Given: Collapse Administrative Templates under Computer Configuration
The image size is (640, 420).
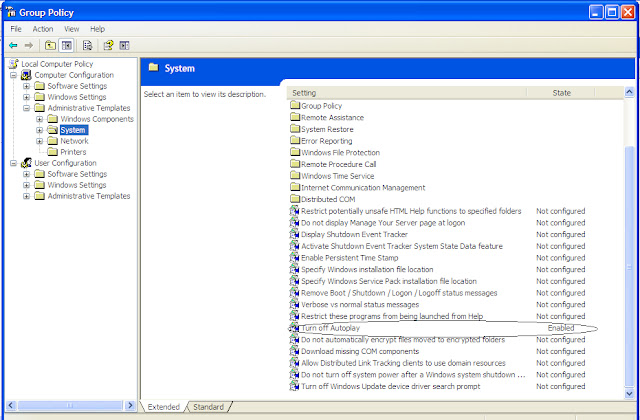Looking at the screenshot, I should click(27, 108).
